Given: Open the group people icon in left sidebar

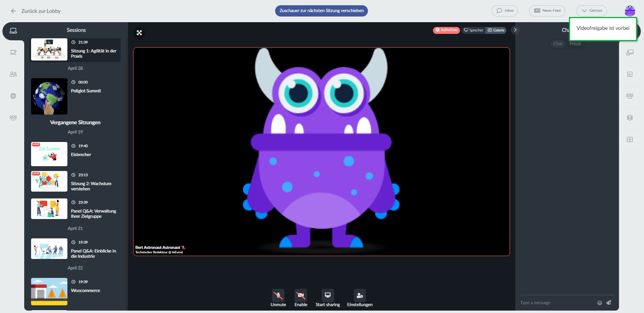Looking at the screenshot, I should (x=13, y=118).
